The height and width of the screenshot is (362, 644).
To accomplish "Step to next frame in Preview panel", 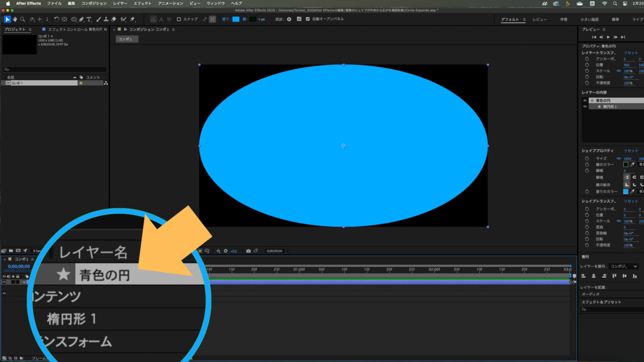I will point(616,37).
